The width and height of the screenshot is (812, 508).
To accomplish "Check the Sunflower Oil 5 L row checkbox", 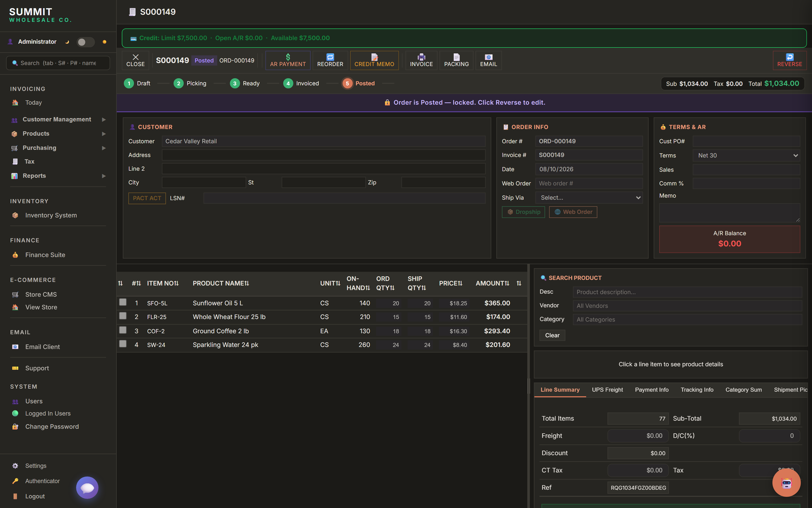I will point(123,302).
